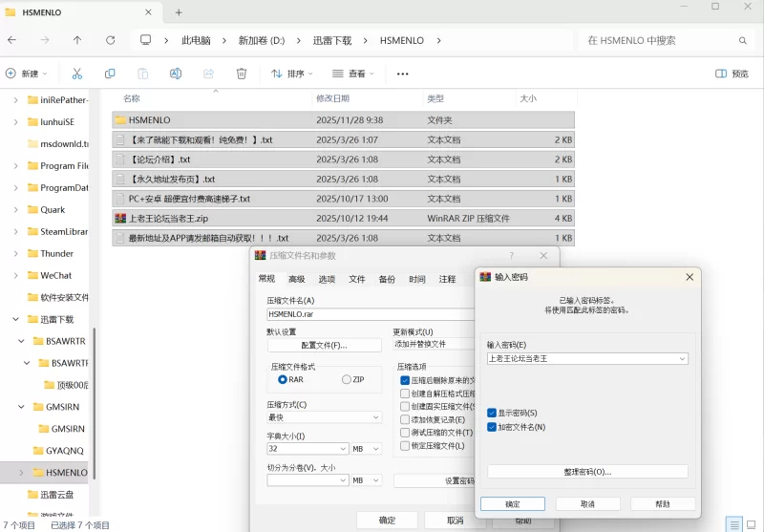Open the 备份 tab in archive dialog
The width and height of the screenshot is (764, 532).
coord(387,279)
